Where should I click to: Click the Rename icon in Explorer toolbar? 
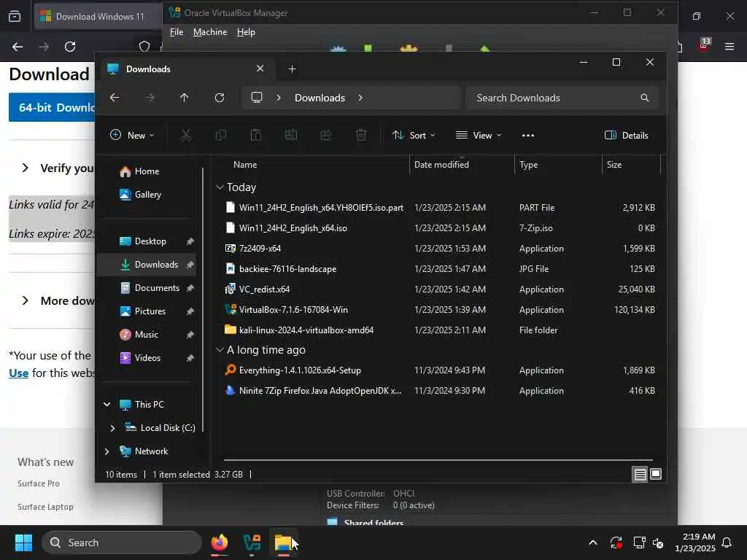click(x=290, y=135)
